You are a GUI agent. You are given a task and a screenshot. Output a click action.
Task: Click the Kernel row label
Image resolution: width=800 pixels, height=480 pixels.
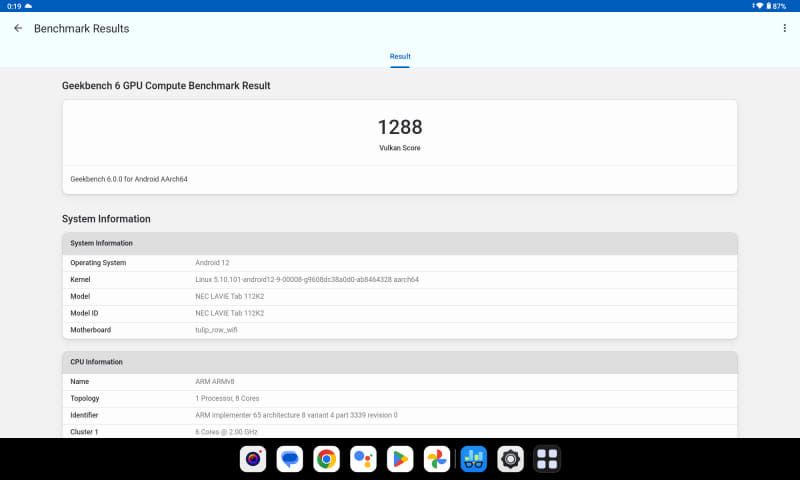coord(80,280)
